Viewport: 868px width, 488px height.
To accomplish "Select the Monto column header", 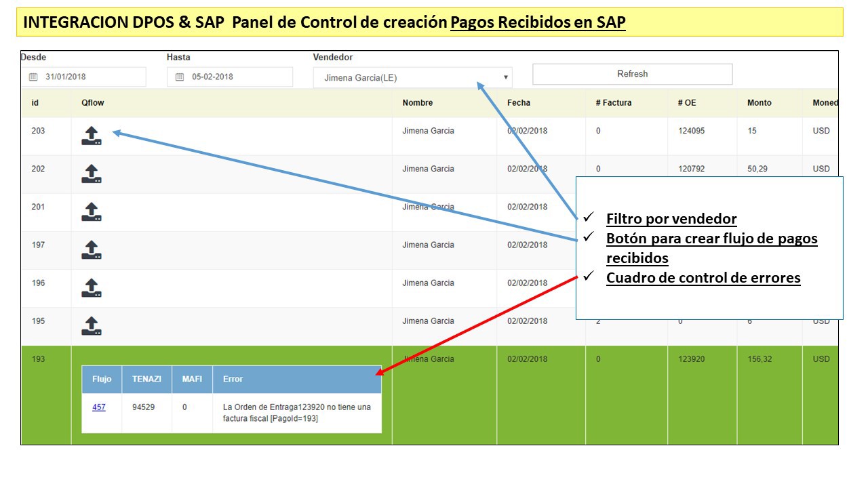I will pos(759,103).
